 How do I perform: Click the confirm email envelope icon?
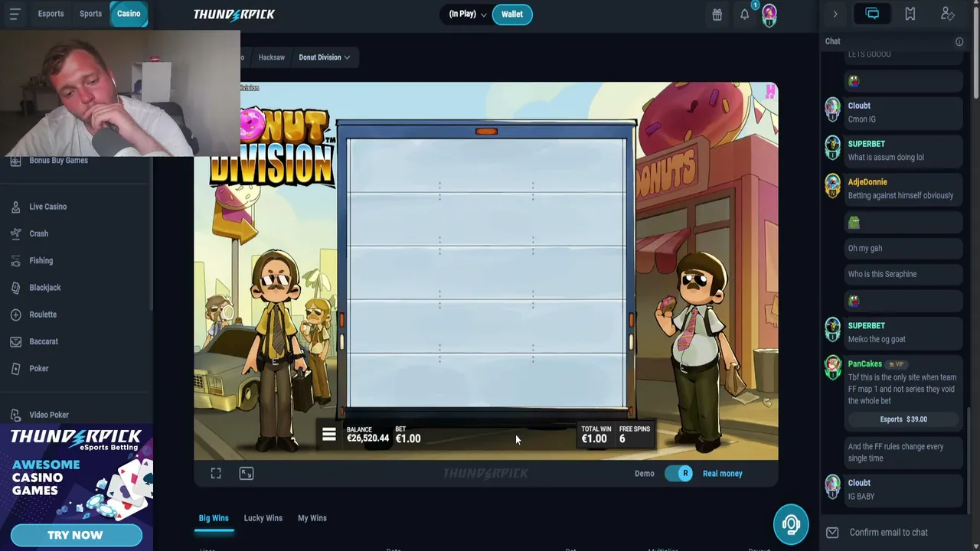point(832,533)
